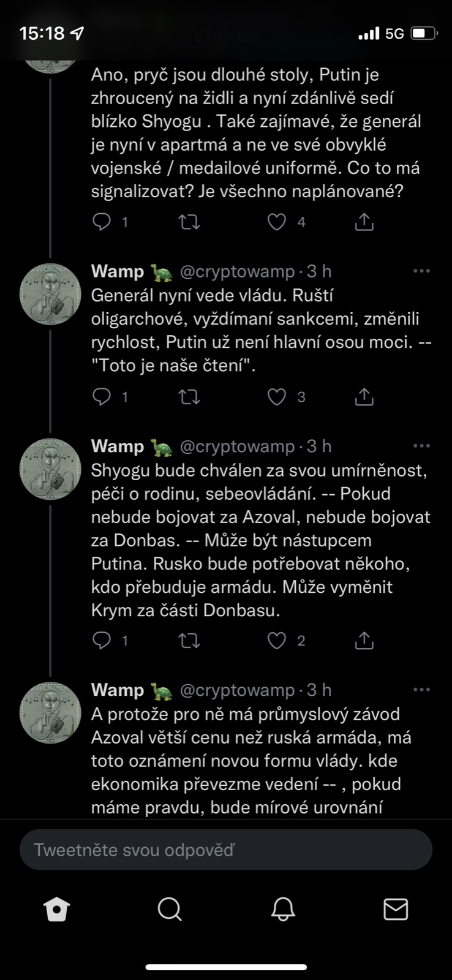Share the "Generál nyní vede vládu" tweet

tap(364, 397)
